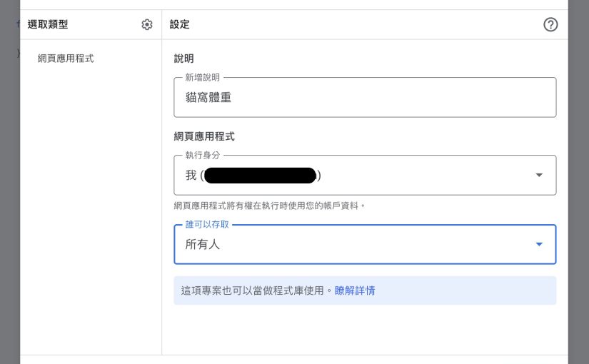Click the 新增說明 floating label
Screen dimensions: 589x364
pyautogui.click(x=203, y=77)
